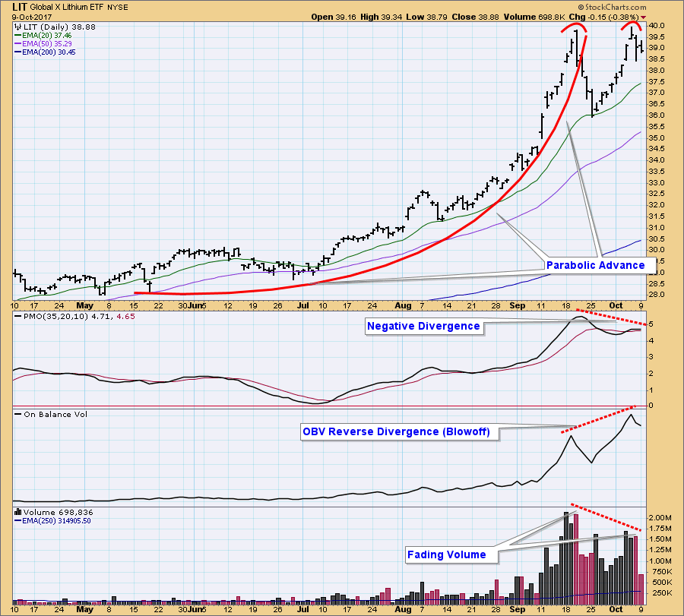Click the EMA(200) 30.45 legend entry

pyautogui.click(x=45, y=52)
